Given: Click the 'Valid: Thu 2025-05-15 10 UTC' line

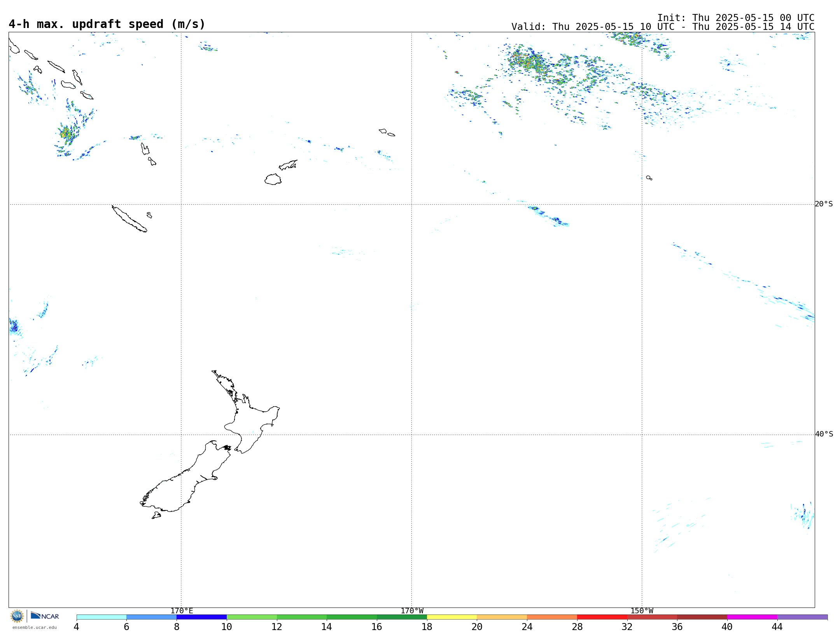Looking at the screenshot, I should pos(663,27).
